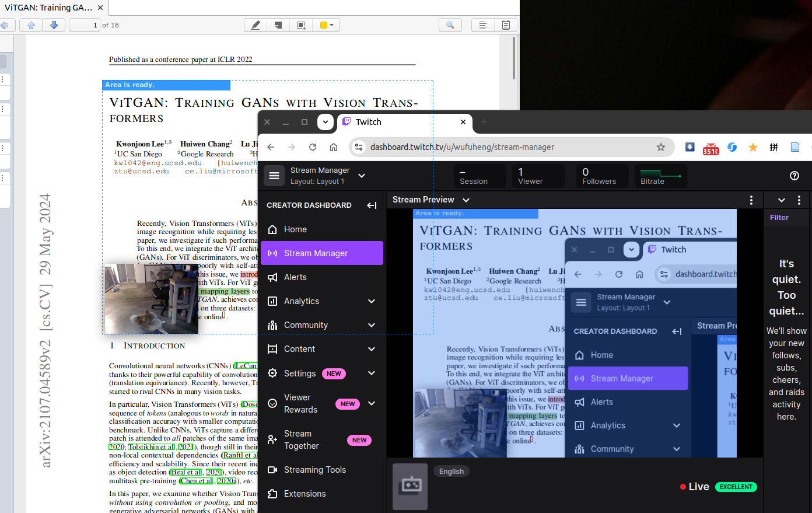Open the blue document extension icon
812x513 pixels.
point(795,147)
